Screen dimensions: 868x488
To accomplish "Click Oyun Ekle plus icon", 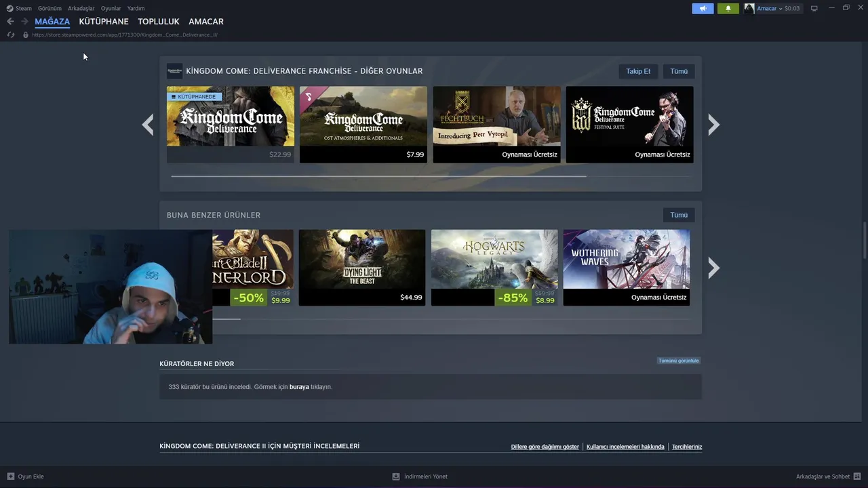I will 11,476.
